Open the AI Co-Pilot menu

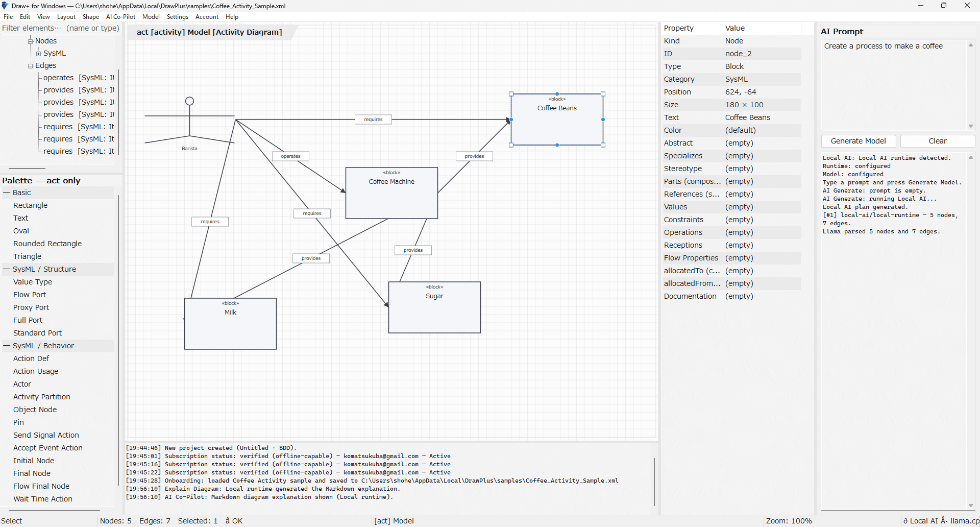click(120, 17)
